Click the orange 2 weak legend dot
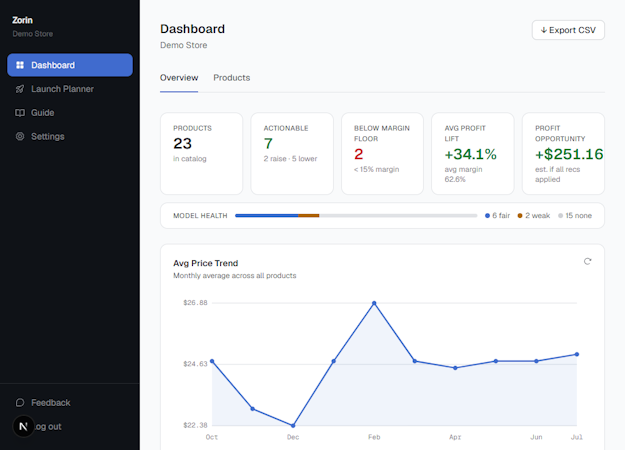625x450 pixels. pos(520,216)
